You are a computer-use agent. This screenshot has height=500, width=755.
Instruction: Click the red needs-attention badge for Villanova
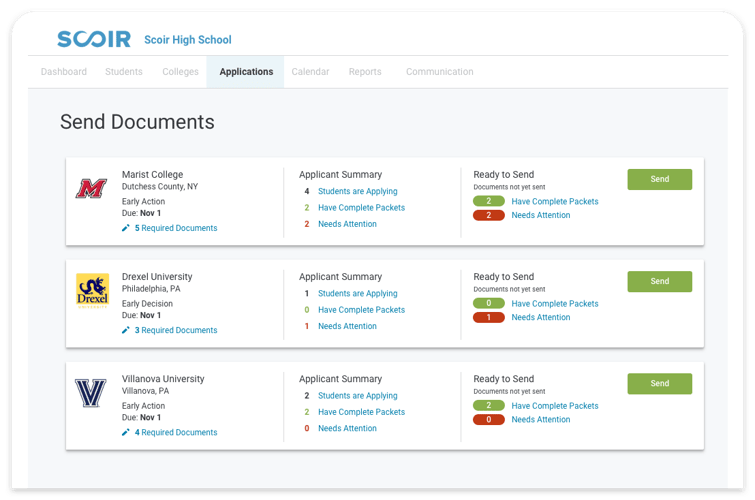tap(489, 420)
